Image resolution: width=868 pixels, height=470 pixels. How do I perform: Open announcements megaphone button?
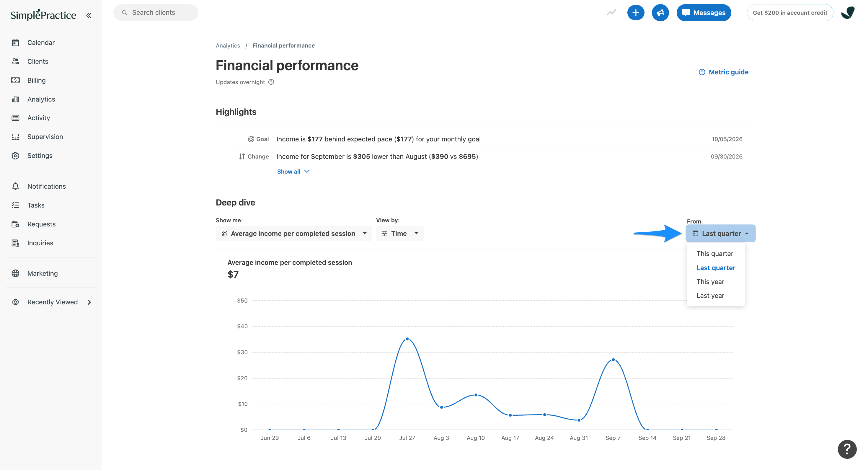[x=660, y=12]
